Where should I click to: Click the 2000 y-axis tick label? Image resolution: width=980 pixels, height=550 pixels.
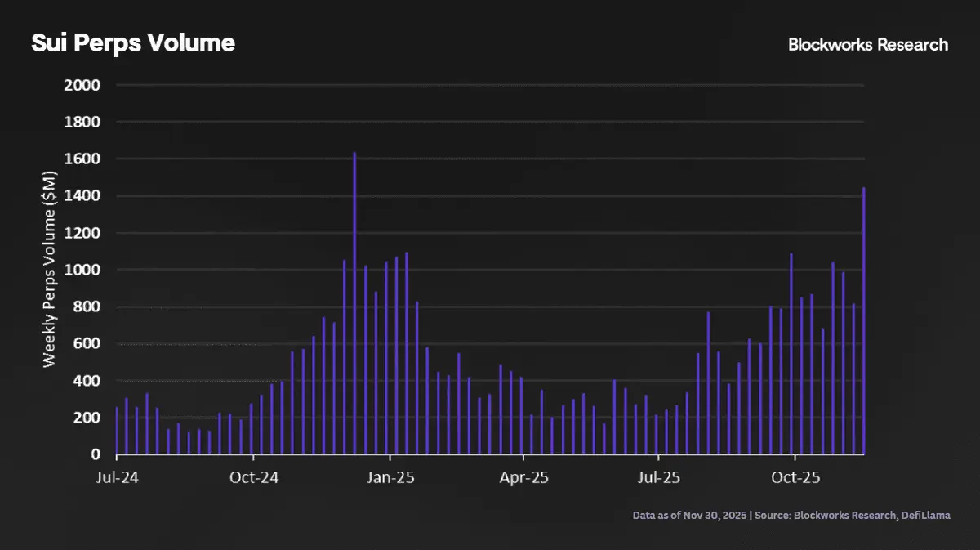pyautogui.click(x=82, y=85)
